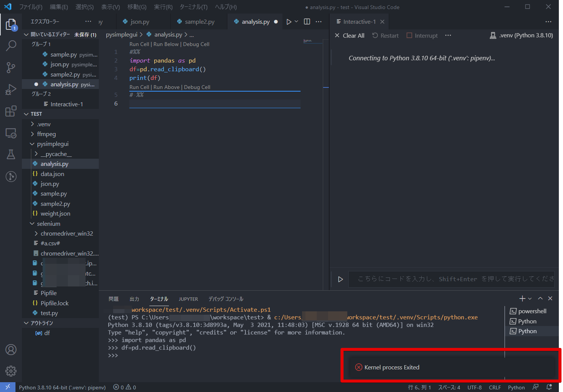Click the Run Cell link above the import statement

[x=139, y=44]
